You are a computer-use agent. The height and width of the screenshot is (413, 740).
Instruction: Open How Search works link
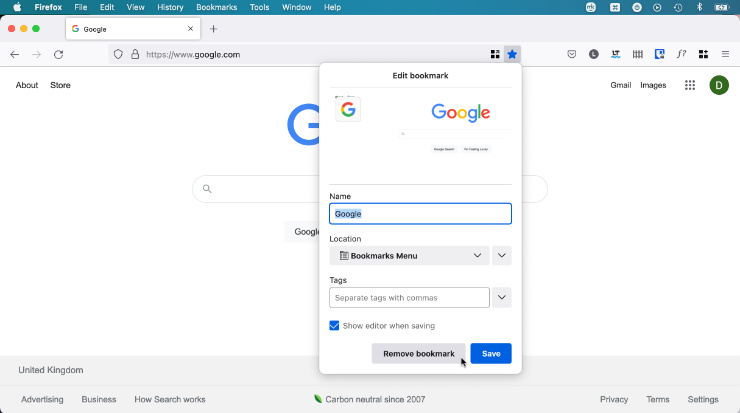(x=170, y=399)
